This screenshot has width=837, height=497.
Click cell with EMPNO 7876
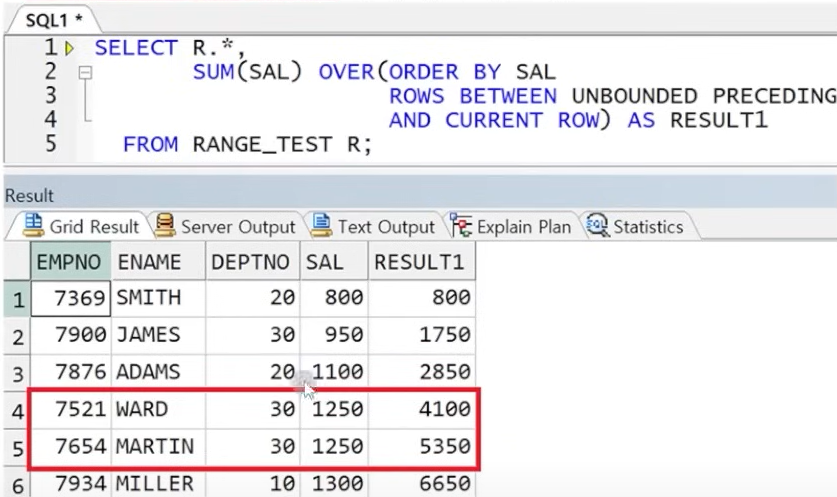[x=71, y=373]
